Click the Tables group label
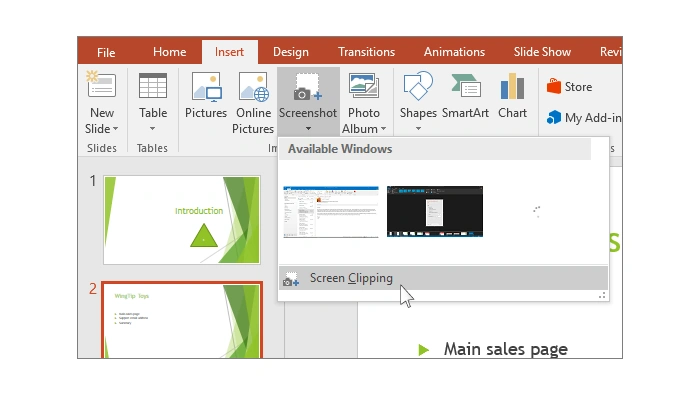This screenshot has width=700, height=395. pos(152,148)
